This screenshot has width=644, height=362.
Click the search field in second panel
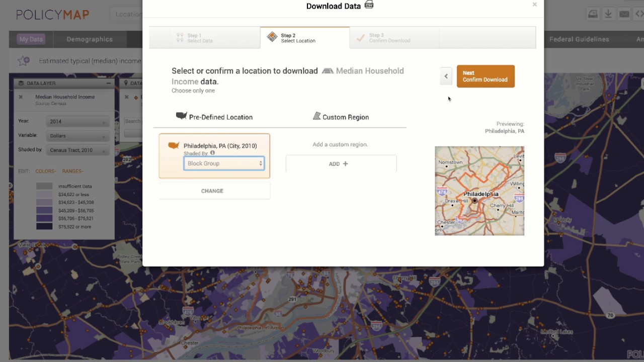(x=133, y=121)
